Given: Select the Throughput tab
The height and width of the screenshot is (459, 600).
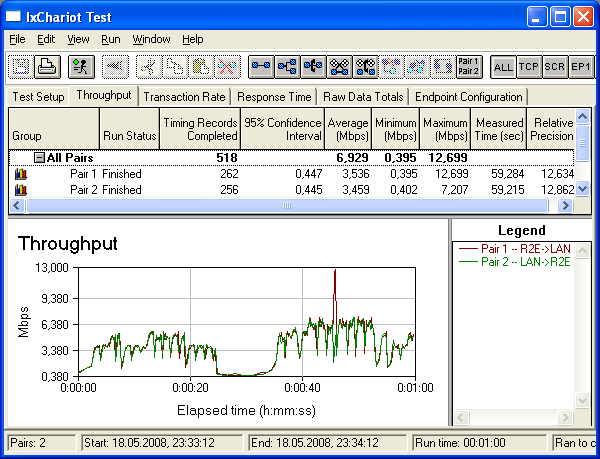Looking at the screenshot, I should tap(104, 95).
